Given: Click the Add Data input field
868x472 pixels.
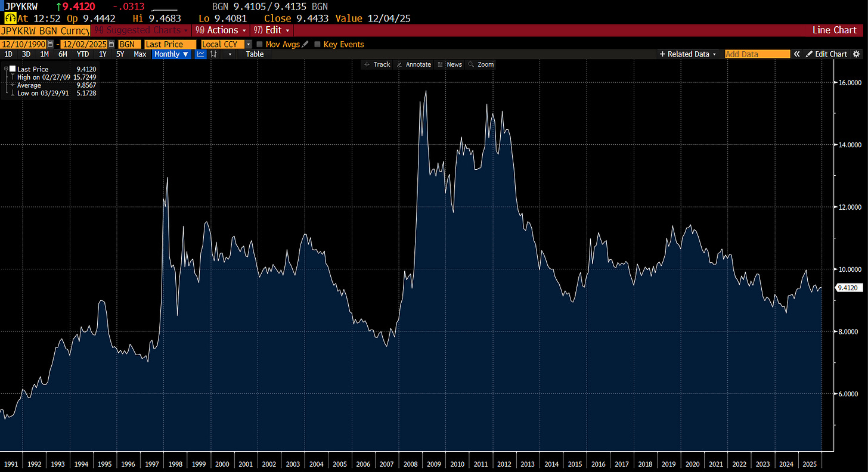Looking at the screenshot, I should click(757, 54).
